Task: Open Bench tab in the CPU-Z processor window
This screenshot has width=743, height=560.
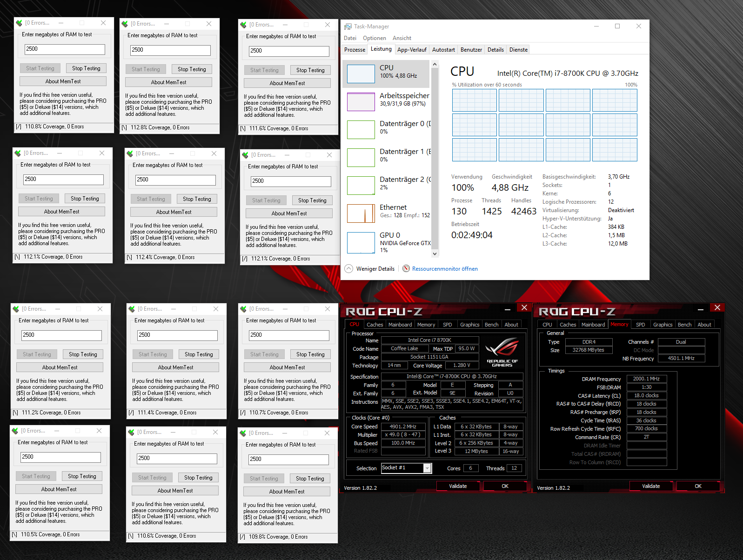Action: 491,325
